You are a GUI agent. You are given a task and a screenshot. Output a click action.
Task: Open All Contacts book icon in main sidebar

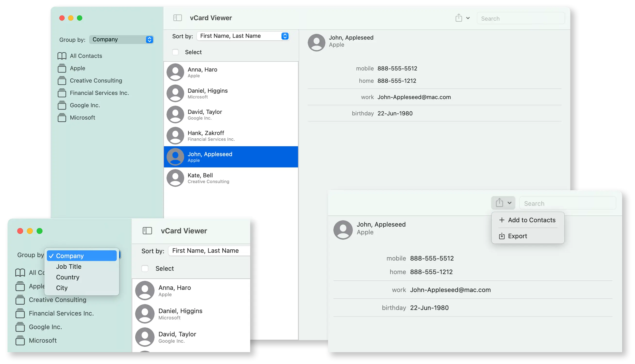click(x=62, y=56)
